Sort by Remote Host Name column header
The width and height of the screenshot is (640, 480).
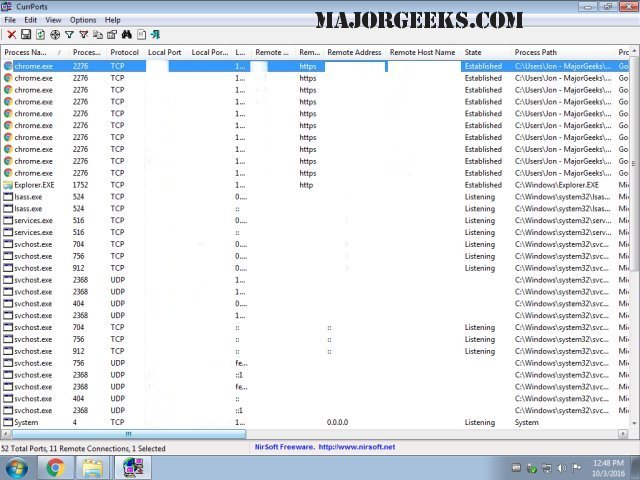[422, 52]
